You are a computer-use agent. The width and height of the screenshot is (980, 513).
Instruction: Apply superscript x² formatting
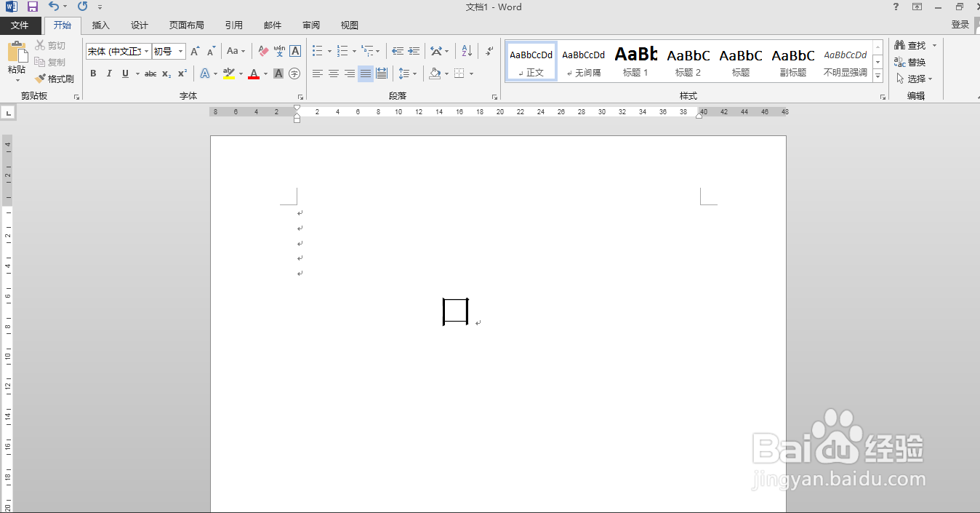pos(182,73)
